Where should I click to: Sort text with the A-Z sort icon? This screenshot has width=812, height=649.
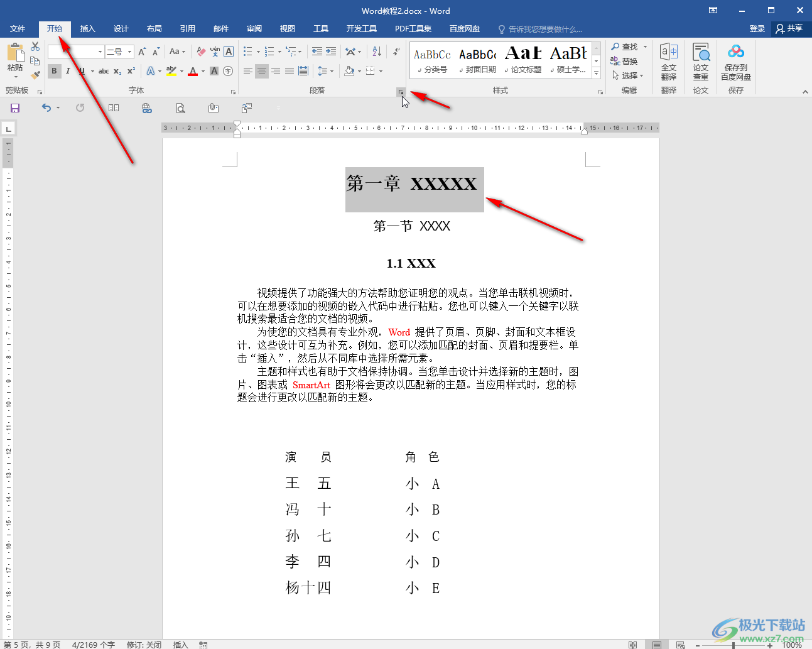pos(377,52)
